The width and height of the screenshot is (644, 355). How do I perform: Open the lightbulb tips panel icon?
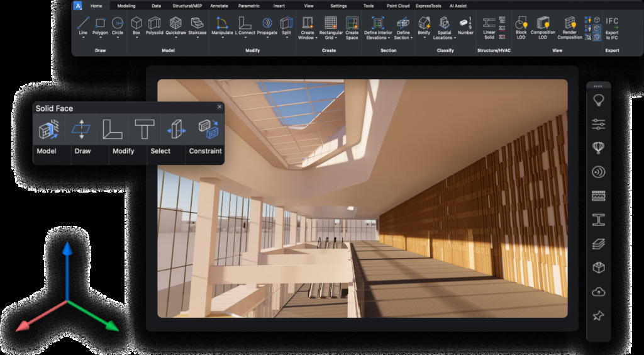point(598,100)
